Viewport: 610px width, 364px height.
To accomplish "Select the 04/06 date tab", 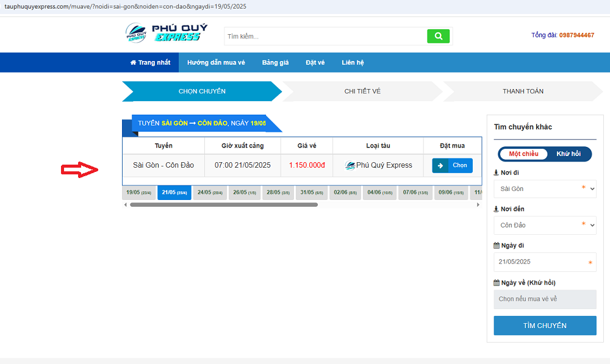I will pyautogui.click(x=379, y=193).
